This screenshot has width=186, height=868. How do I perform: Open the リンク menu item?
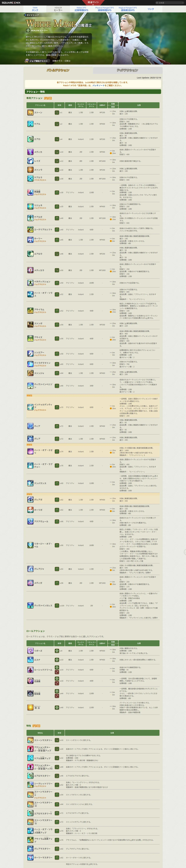tap(151, 9)
